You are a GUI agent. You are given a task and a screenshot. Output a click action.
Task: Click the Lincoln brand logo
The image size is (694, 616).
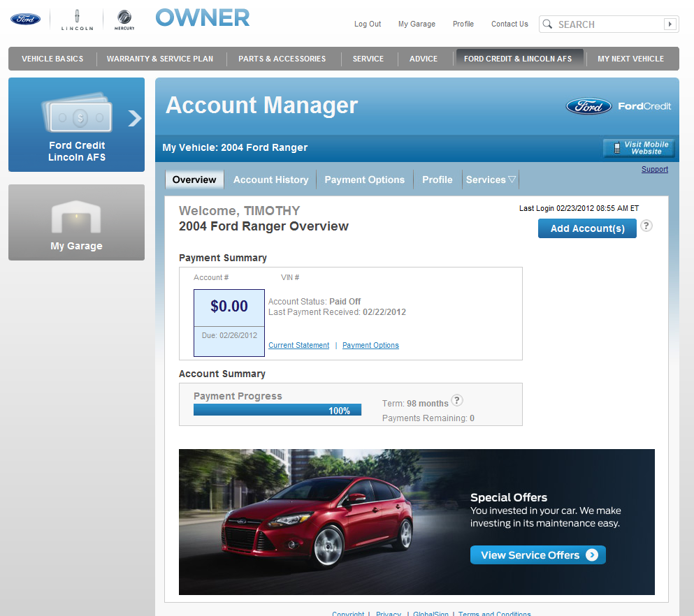click(x=77, y=20)
